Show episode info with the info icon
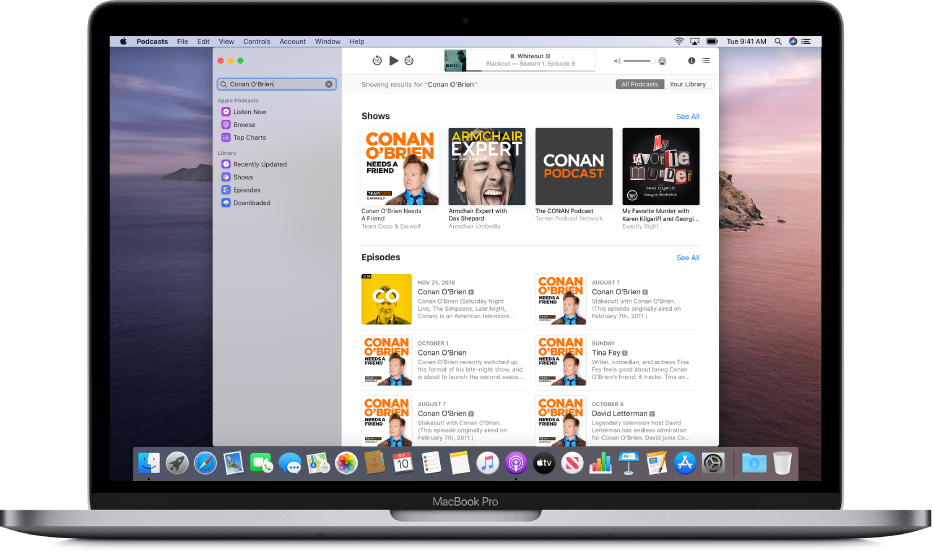 pos(691,61)
